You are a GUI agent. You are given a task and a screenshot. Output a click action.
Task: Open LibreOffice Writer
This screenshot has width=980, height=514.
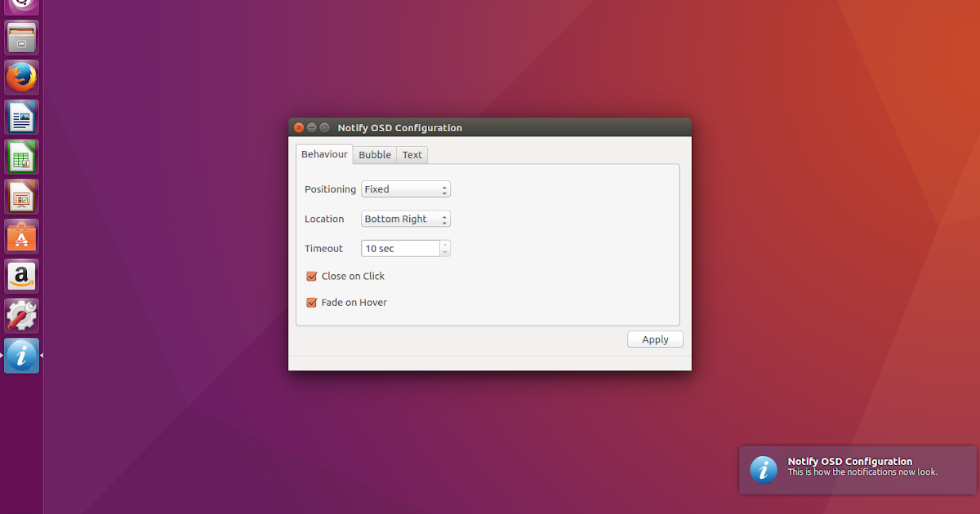click(x=20, y=117)
